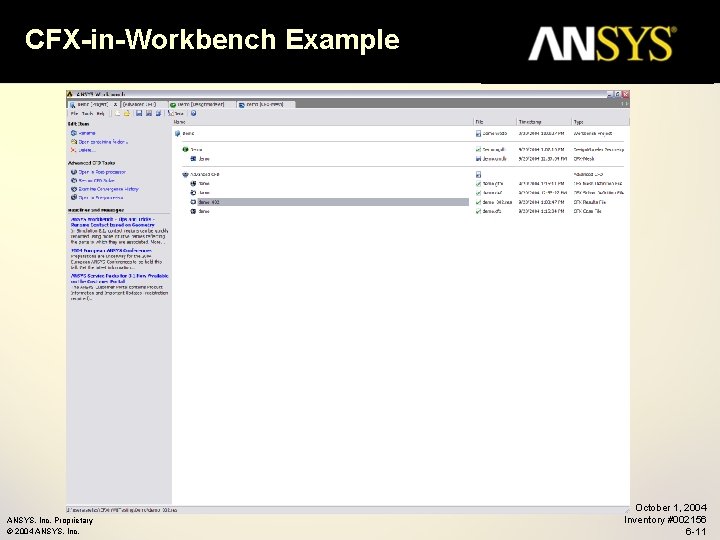Click the status bar file path

click(122, 510)
